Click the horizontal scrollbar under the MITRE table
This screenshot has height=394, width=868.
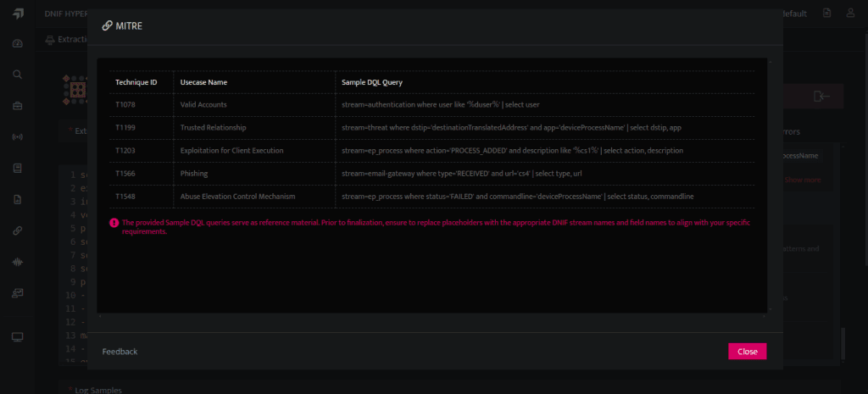pyautogui.click(x=431, y=316)
